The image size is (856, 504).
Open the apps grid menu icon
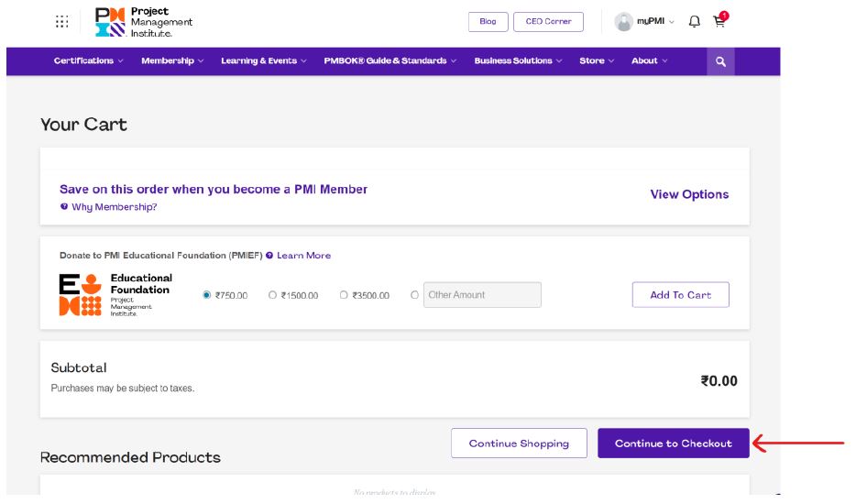point(61,22)
